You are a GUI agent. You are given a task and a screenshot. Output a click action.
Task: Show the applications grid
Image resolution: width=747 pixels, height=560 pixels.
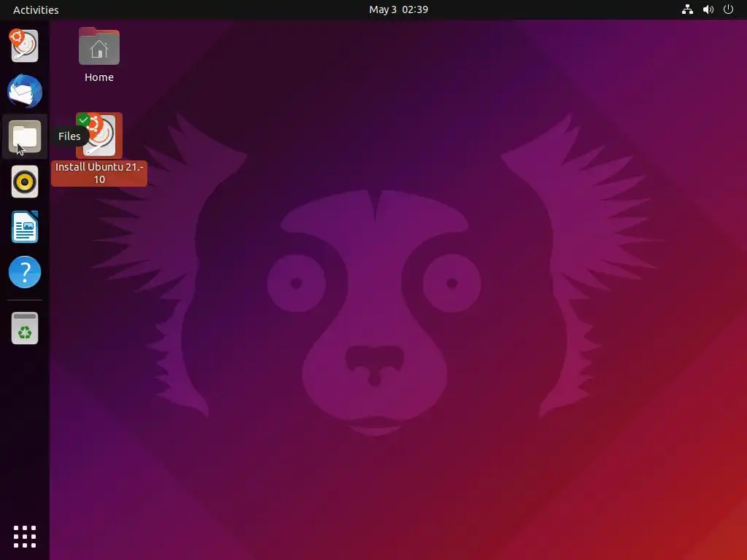[x=24, y=537]
